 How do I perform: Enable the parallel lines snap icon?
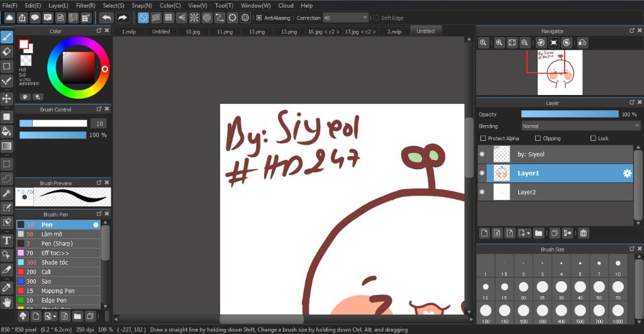pos(156,18)
